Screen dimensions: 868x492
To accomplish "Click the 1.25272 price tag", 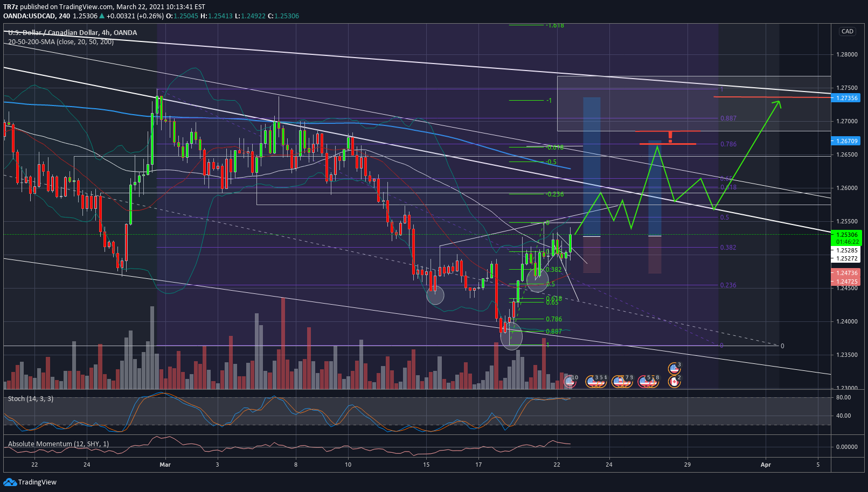I will click(x=847, y=258).
